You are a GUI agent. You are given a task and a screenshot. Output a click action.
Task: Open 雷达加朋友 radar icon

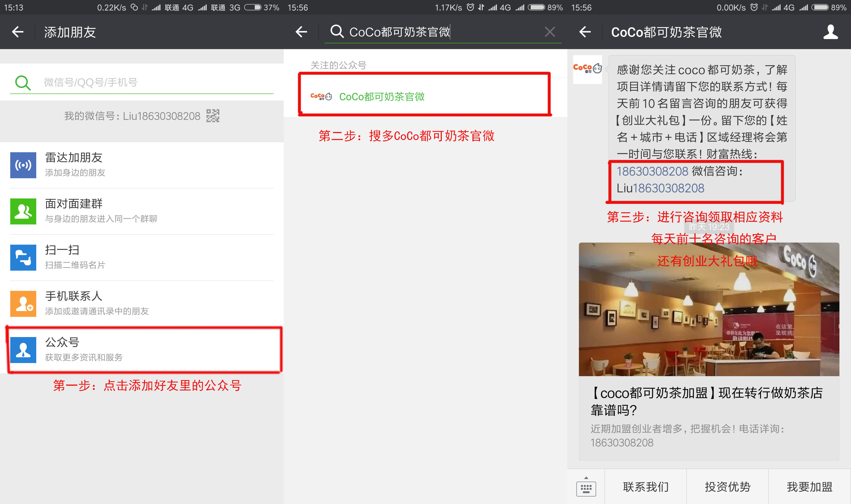[23, 165]
